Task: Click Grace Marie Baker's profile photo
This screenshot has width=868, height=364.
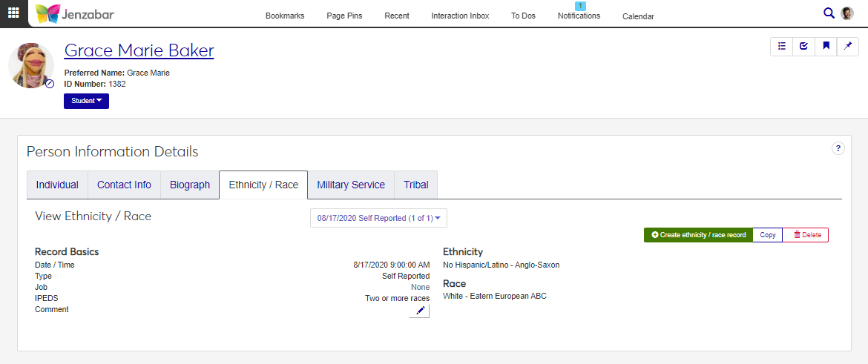Action: tap(31, 65)
